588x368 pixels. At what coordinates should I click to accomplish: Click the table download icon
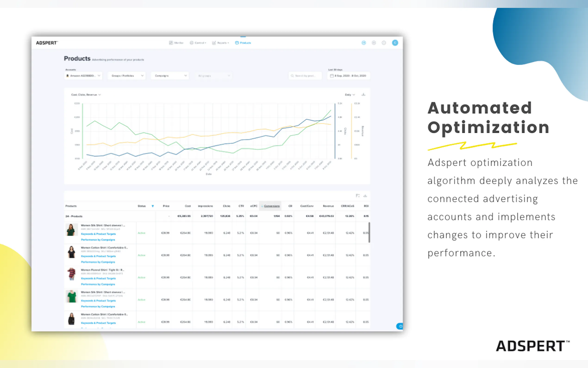pos(365,196)
